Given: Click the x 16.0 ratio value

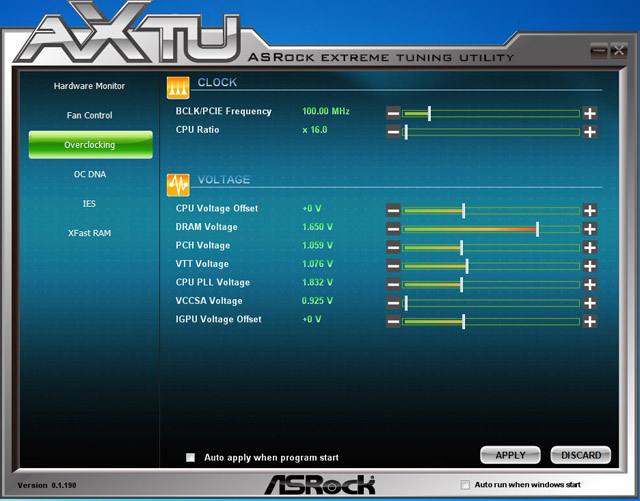Looking at the screenshot, I should click(x=315, y=130).
